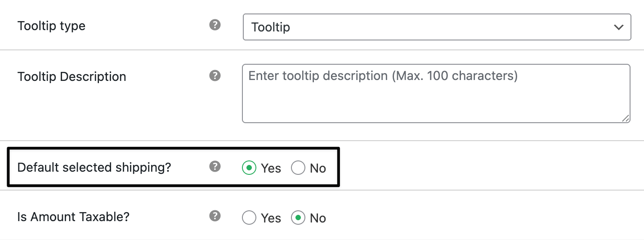
Task: Click the help icon for Tooltip Description
Action: tap(215, 76)
